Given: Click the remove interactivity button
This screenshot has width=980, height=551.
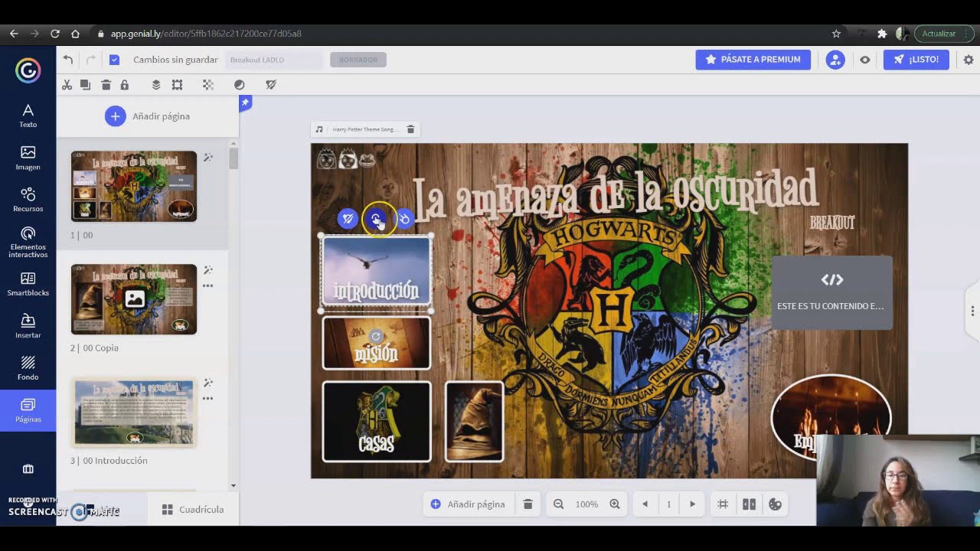Looking at the screenshot, I should [403, 219].
